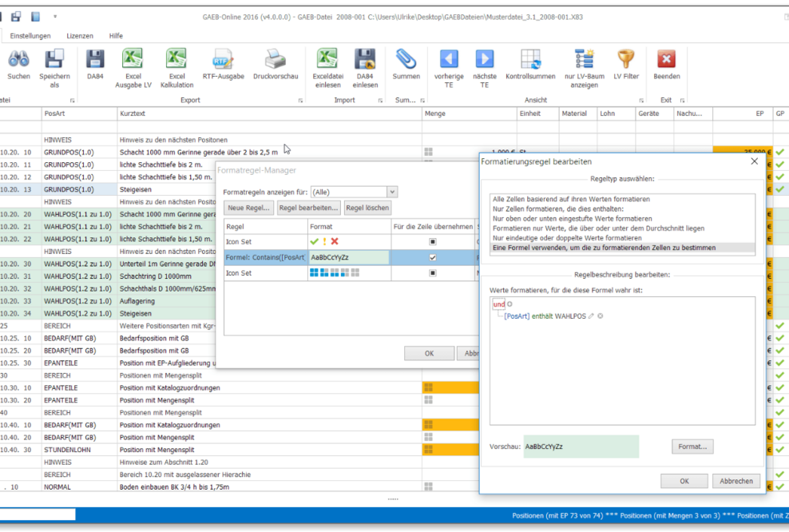
Task: Click the Kontrollsummen icon
Action: 530,60
